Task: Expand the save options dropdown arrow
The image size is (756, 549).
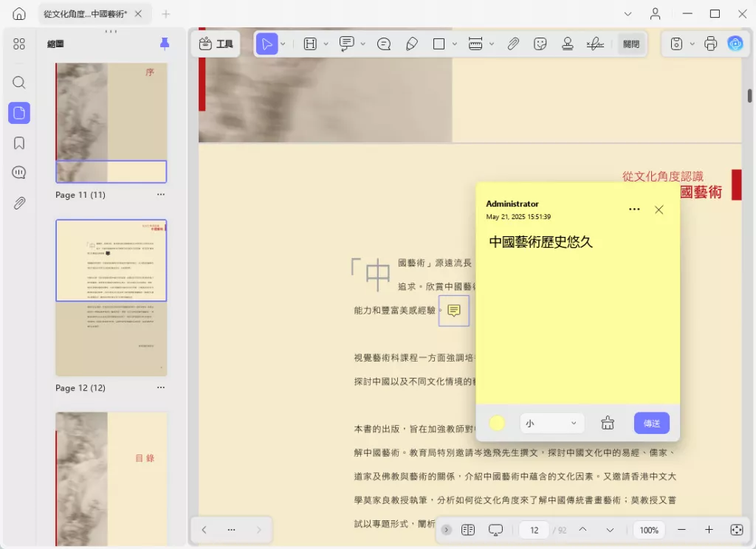Action: pyautogui.click(x=693, y=44)
